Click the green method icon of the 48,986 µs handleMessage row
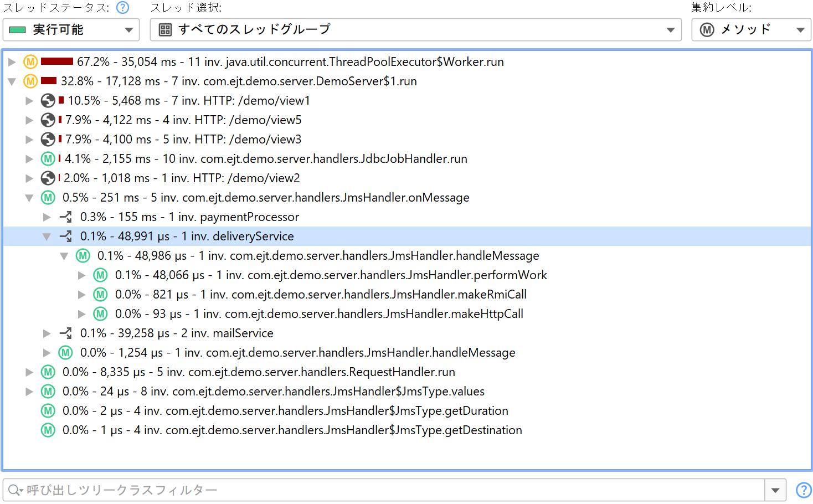 tap(83, 256)
